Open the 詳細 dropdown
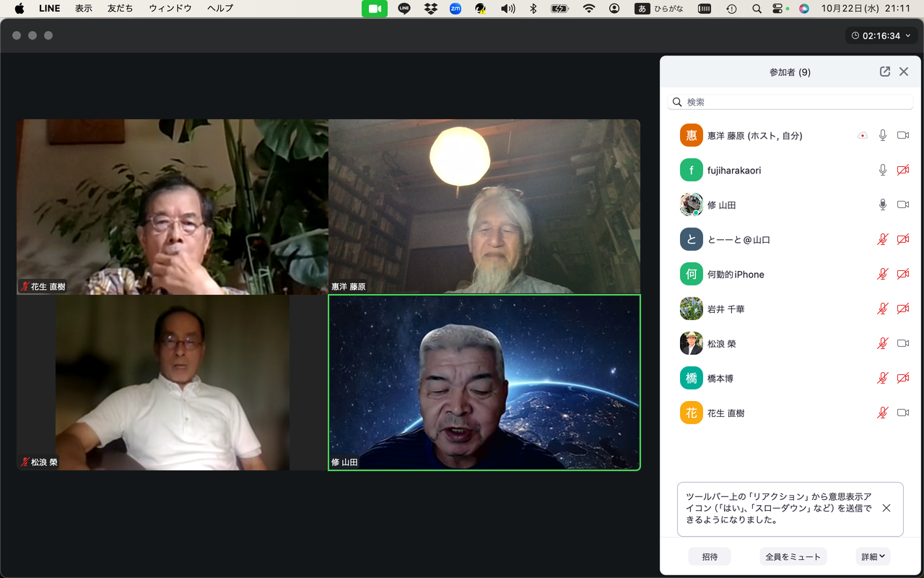924x578 pixels. [873, 556]
